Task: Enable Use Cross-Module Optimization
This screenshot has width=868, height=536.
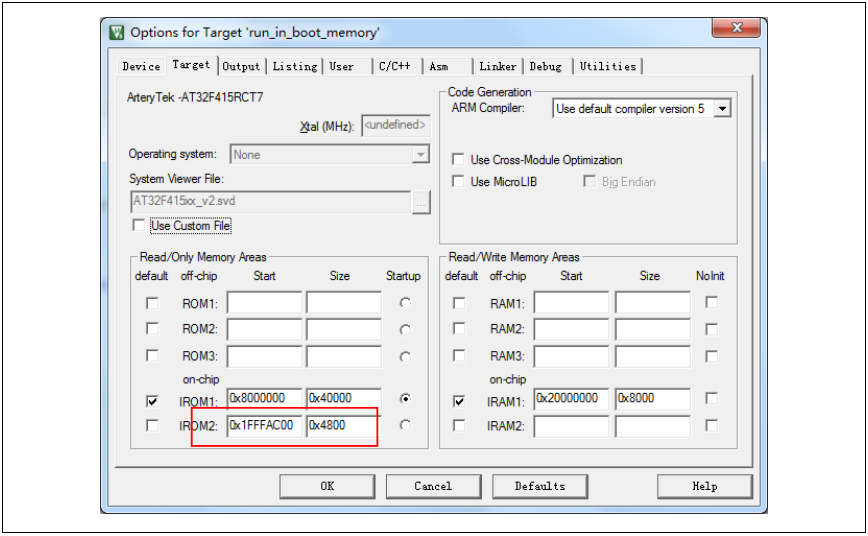Action: pos(458,159)
